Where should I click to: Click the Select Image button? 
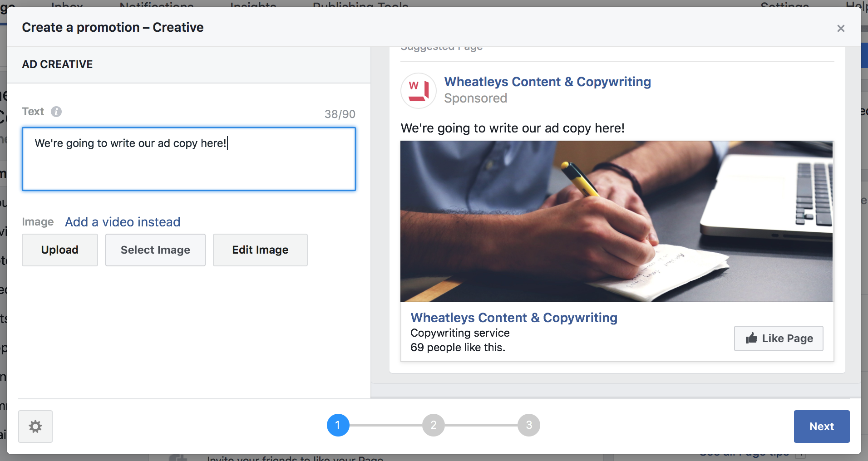tap(155, 250)
